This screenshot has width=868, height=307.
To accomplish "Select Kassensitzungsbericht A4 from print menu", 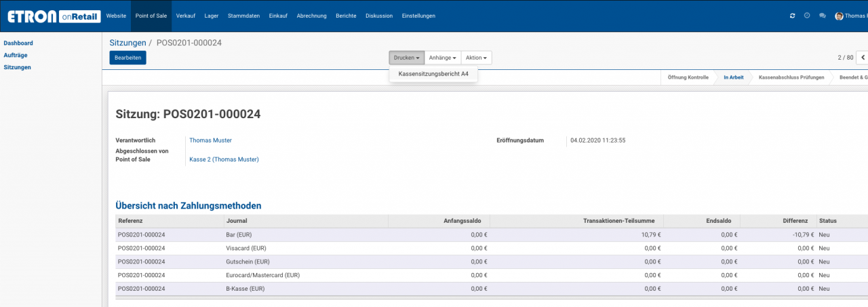I will pyautogui.click(x=433, y=73).
